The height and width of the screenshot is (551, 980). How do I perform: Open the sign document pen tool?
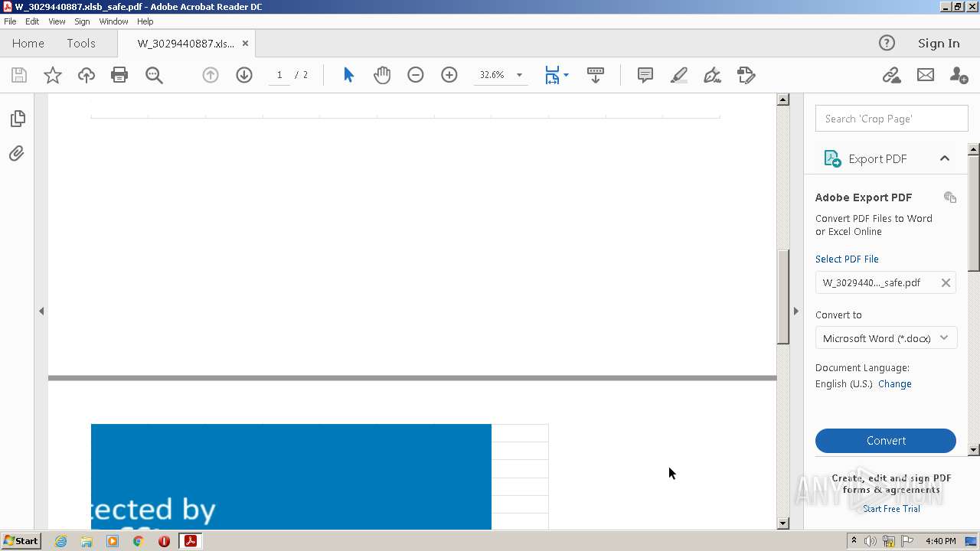point(713,75)
